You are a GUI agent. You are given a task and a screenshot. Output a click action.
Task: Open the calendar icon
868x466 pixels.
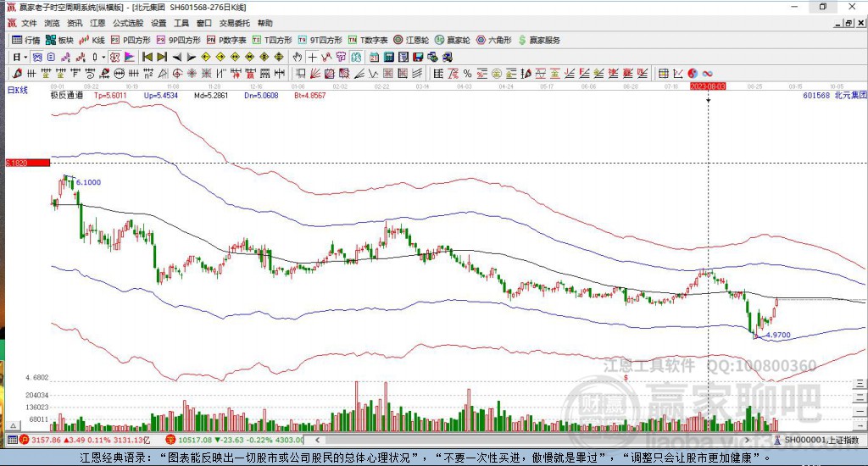pos(374,57)
